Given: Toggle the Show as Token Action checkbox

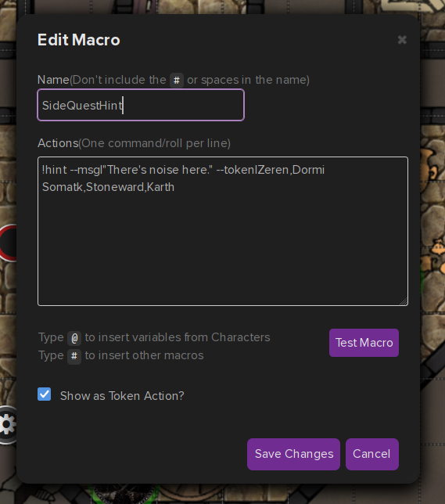Looking at the screenshot, I should [44, 394].
